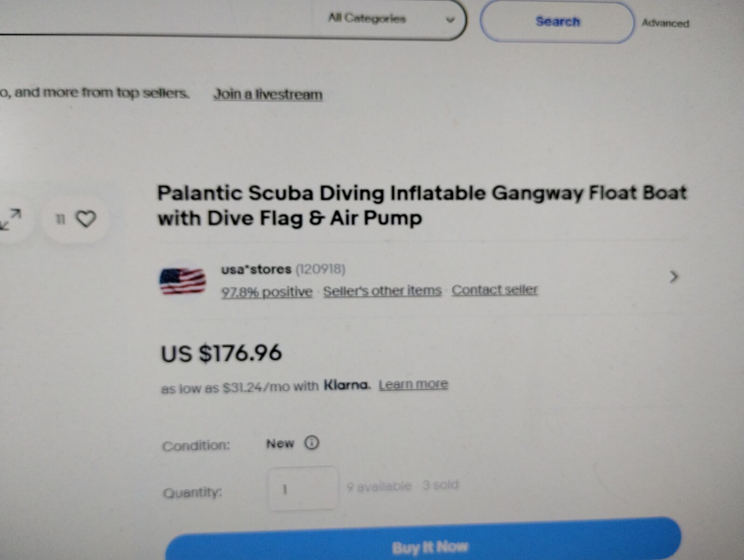Open the All Categories dropdown
The width and height of the screenshot is (744, 560).
pos(391,19)
